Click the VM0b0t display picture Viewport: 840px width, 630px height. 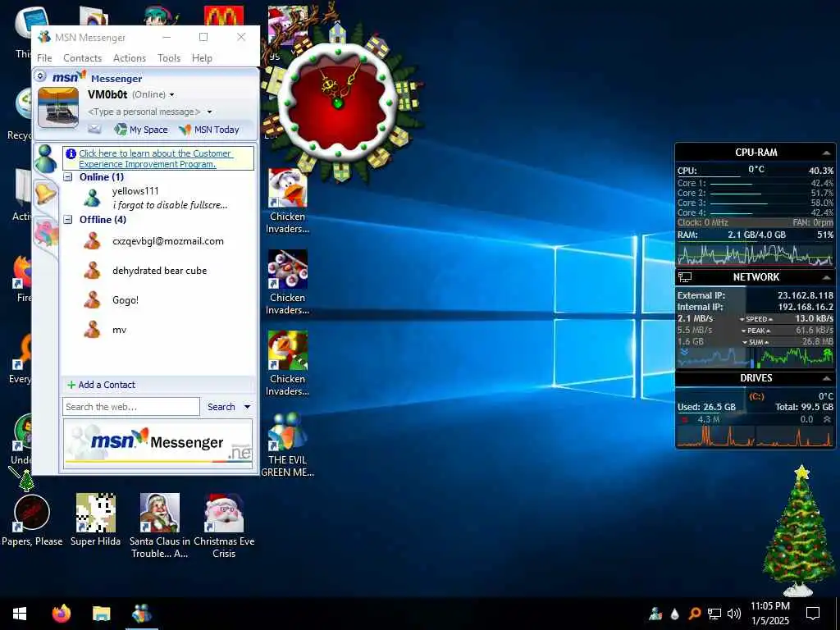click(x=58, y=107)
